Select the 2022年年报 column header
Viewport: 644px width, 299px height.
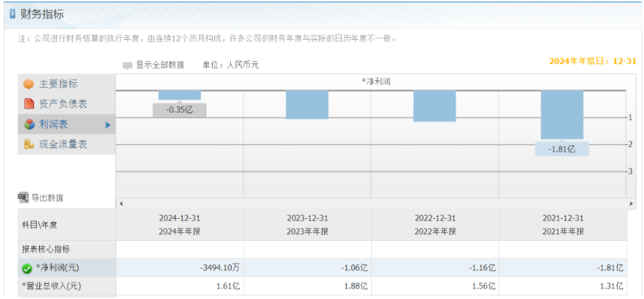[435, 224]
